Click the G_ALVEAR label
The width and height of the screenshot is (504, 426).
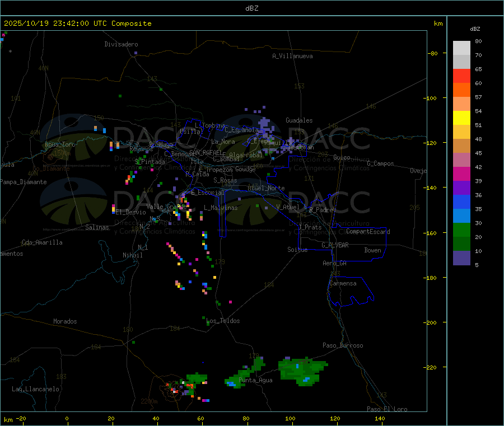[x=335, y=245]
